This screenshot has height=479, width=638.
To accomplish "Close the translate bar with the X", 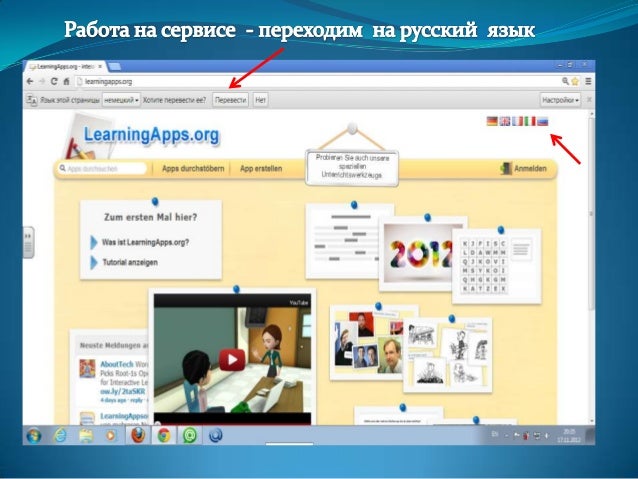I will tap(589, 100).
